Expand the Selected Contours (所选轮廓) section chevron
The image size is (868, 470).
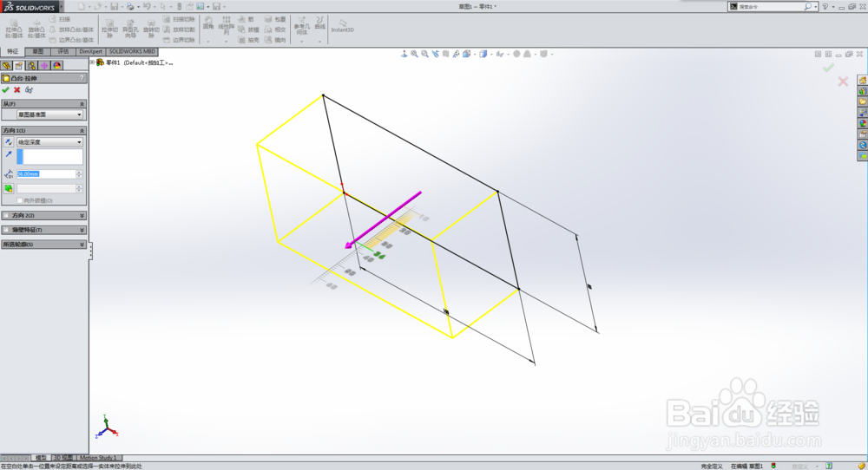point(82,245)
